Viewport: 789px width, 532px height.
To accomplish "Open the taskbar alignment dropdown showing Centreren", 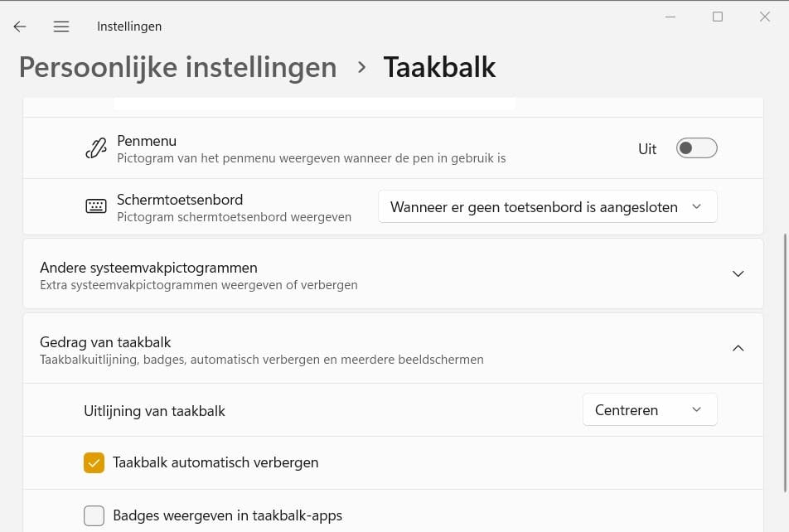I will point(650,409).
